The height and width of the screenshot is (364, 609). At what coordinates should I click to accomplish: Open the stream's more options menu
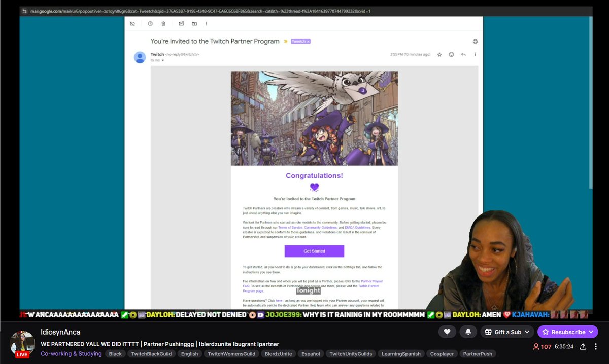(x=595, y=346)
